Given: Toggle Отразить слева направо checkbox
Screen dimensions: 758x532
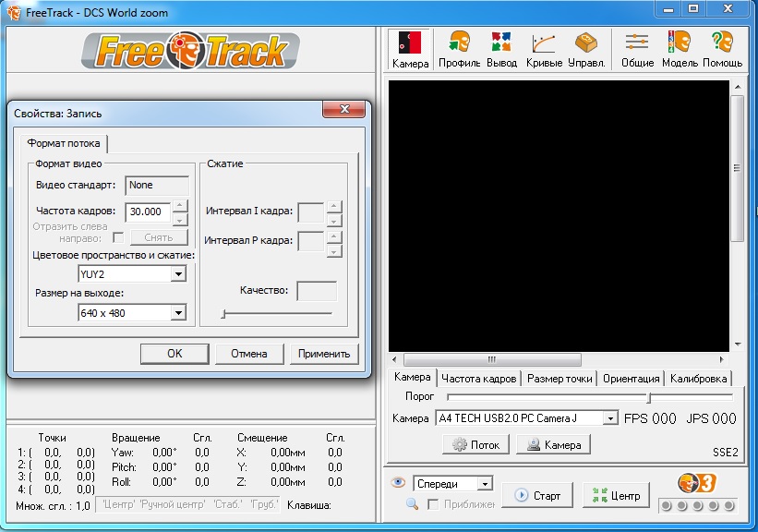Looking at the screenshot, I should tap(118, 237).
